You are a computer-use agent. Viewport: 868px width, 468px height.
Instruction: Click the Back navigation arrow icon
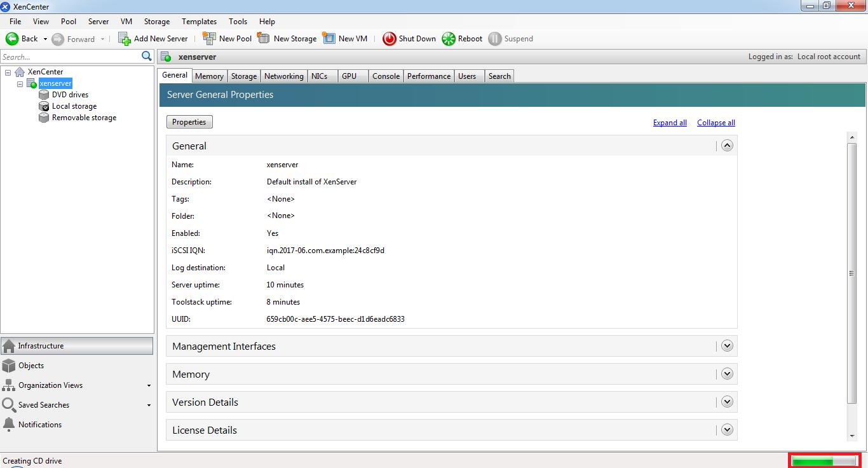(12, 39)
